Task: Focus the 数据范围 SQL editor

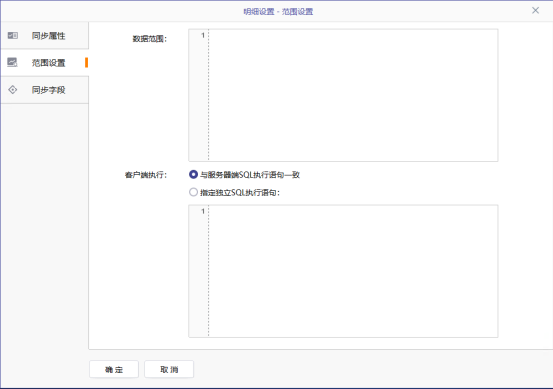Action: coord(343,95)
